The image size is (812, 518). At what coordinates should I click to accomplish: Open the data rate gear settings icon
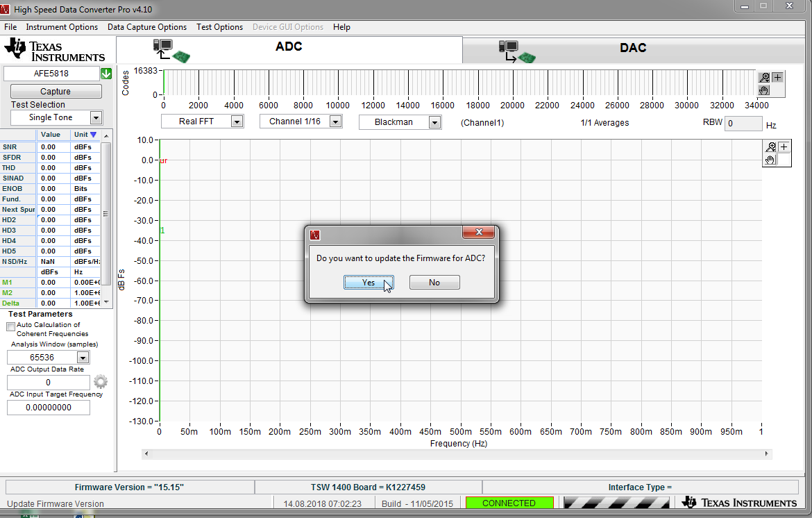click(x=101, y=382)
